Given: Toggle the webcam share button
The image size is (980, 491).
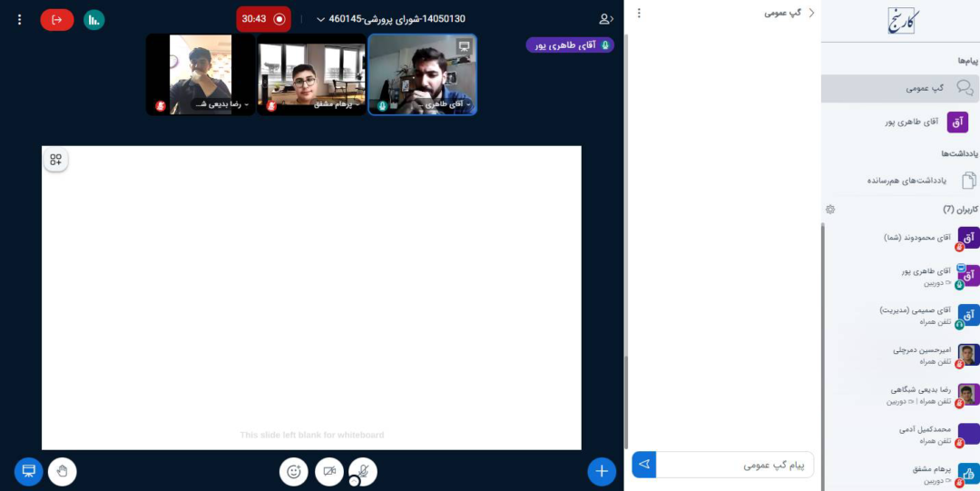Looking at the screenshot, I should tap(329, 472).
